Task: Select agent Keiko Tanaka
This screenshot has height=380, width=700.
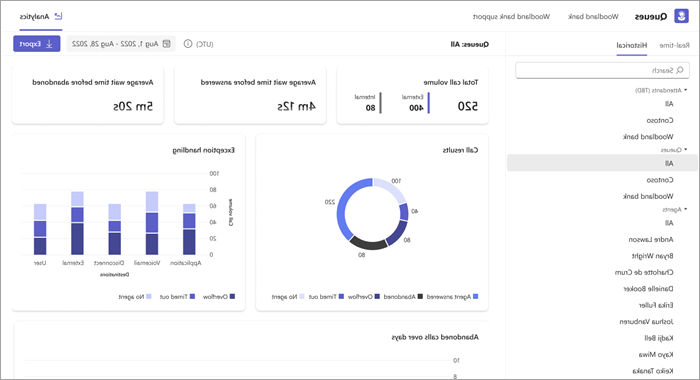Action: pyautogui.click(x=653, y=371)
